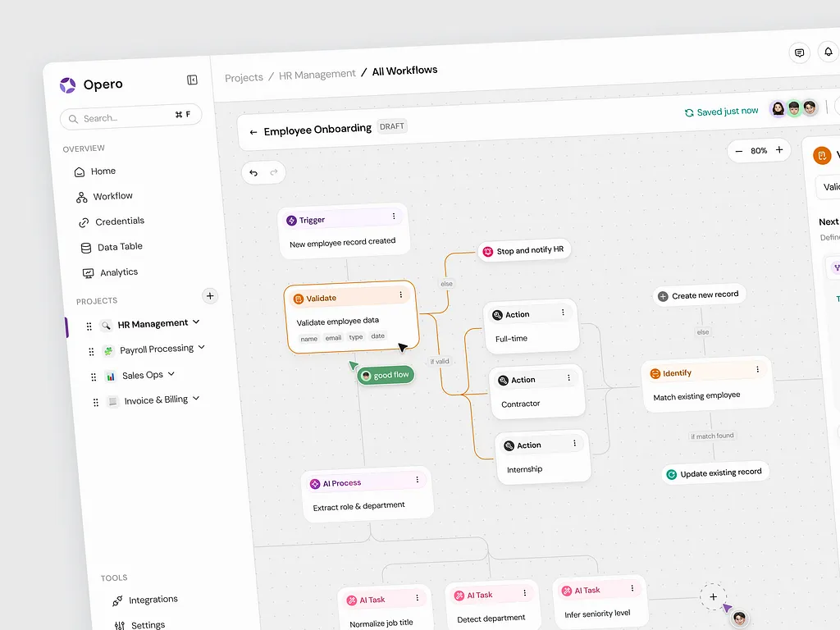Open Data Table in the sidebar
Viewport: 840px width, 630px height.
pyautogui.click(x=112, y=247)
